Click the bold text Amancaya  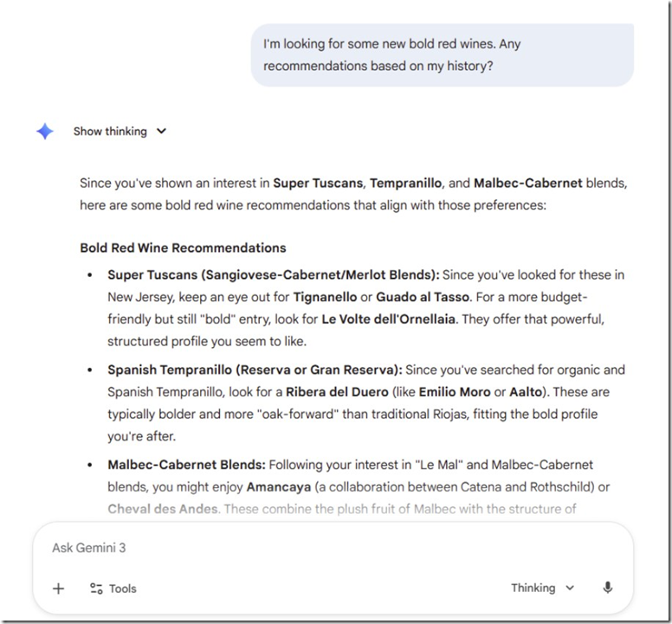click(279, 487)
